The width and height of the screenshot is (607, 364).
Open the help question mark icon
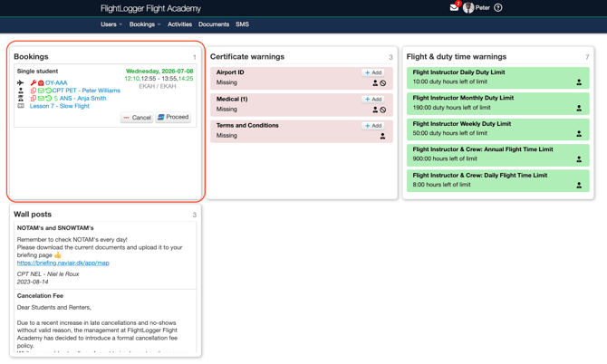click(x=498, y=8)
